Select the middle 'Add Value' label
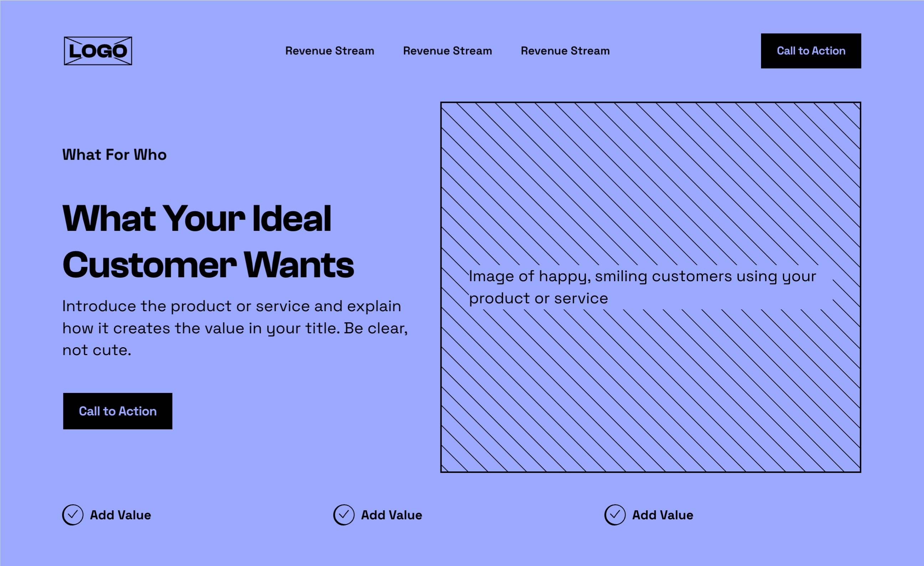 pos(392,515)
